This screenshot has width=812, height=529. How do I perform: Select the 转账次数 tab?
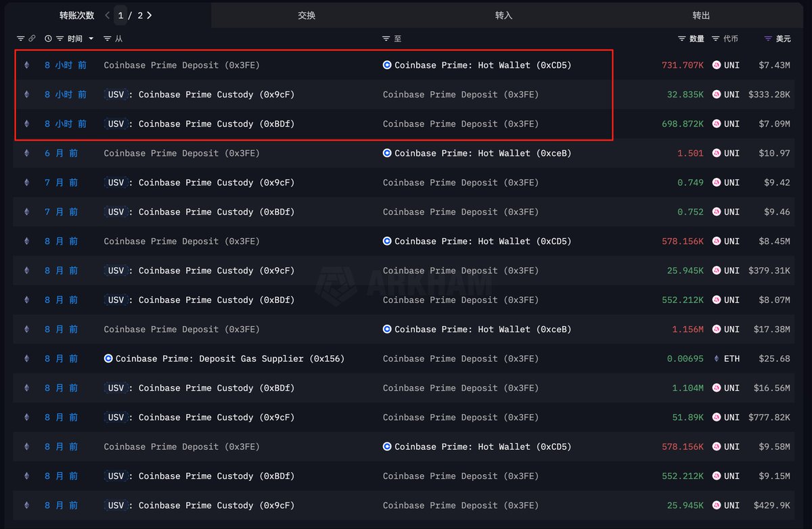76,15
